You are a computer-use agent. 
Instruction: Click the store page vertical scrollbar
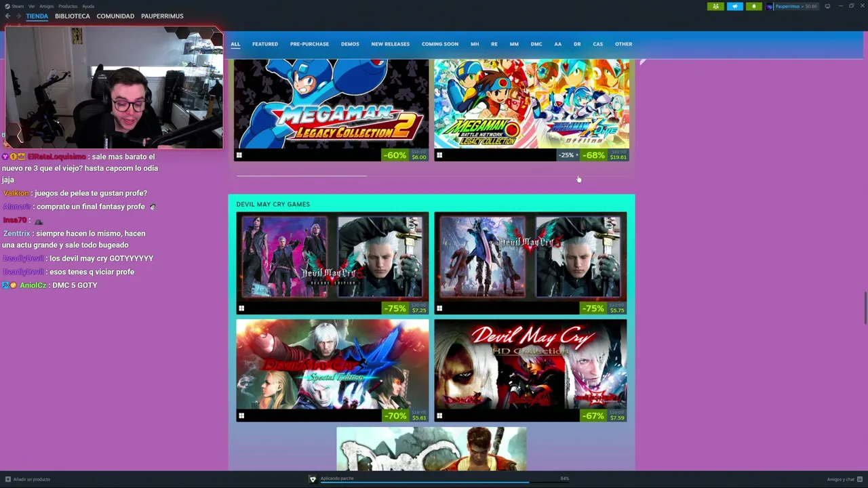(x=865, y=308)
